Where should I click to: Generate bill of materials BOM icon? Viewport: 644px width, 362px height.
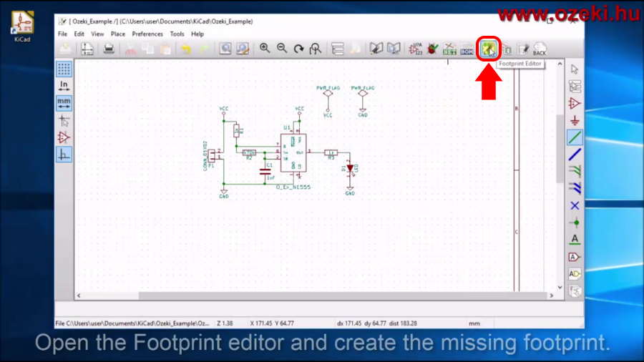tap(467, 49)
